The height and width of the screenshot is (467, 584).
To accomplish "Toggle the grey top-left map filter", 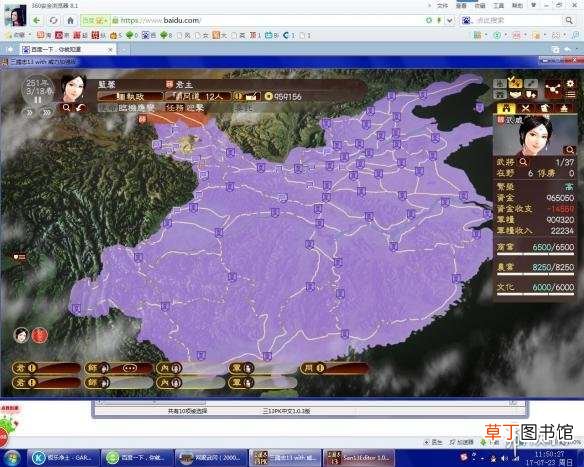I will (x=500, y=83).
